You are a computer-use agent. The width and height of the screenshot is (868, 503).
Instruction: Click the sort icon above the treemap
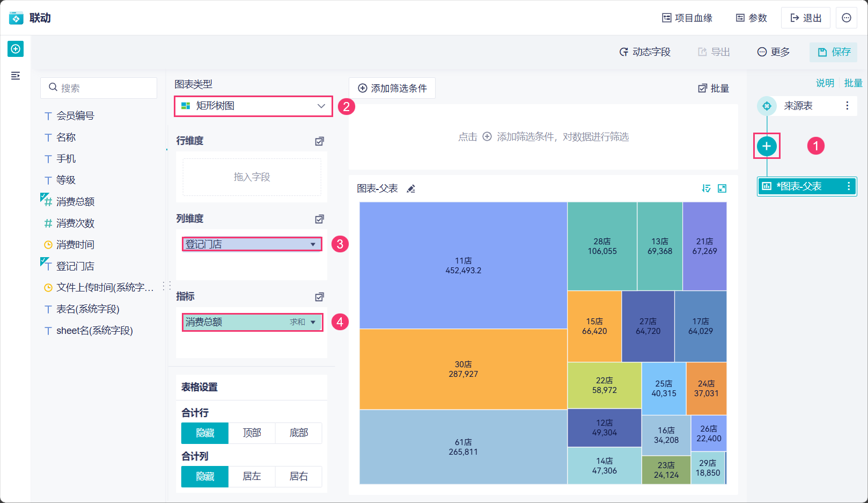706,188
